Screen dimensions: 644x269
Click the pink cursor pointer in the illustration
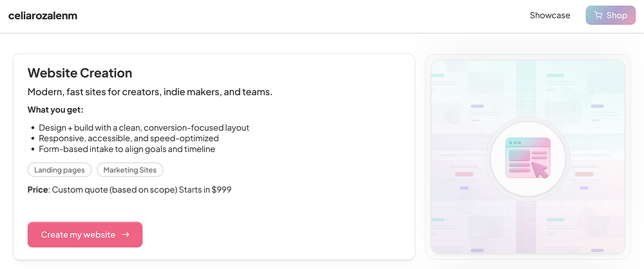click(540, 169)
